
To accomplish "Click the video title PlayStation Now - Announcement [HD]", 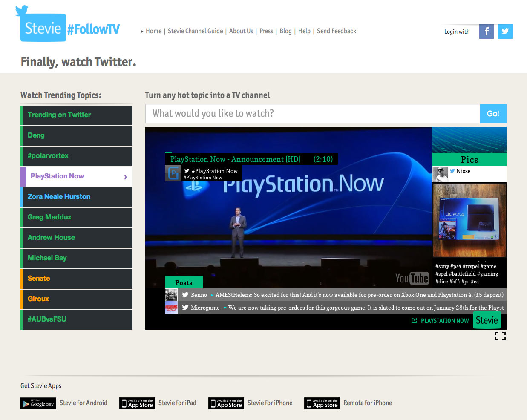I will pos(236,159).
